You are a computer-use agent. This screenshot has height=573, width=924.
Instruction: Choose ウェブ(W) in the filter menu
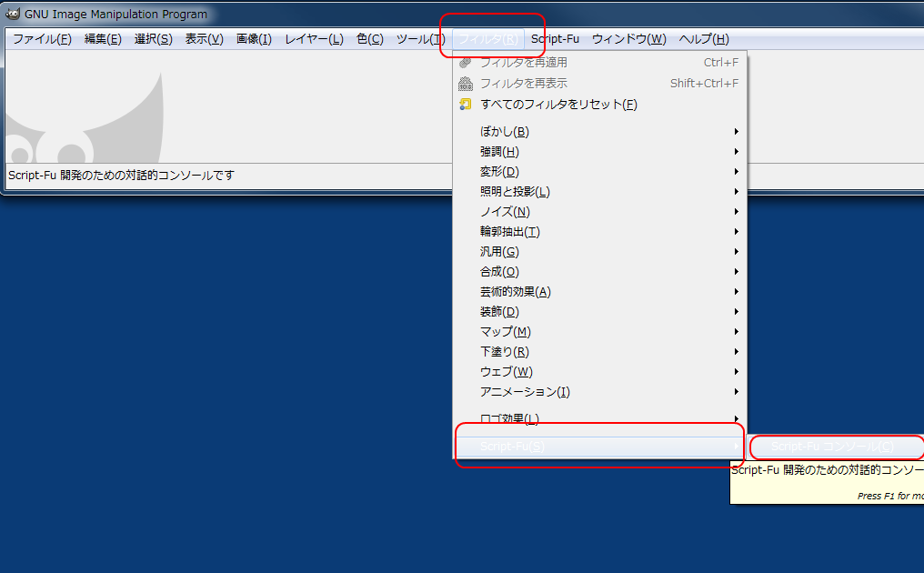point(600,372)
